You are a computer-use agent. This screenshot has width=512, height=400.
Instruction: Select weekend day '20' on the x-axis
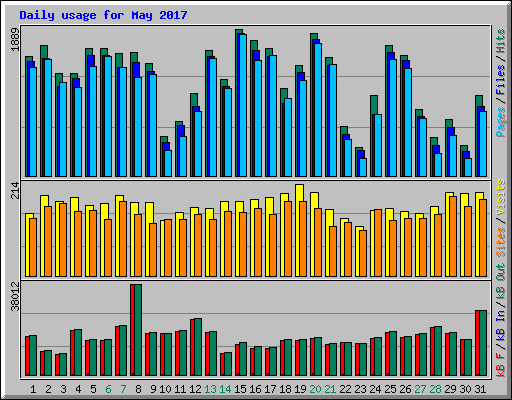click(315, 389)
